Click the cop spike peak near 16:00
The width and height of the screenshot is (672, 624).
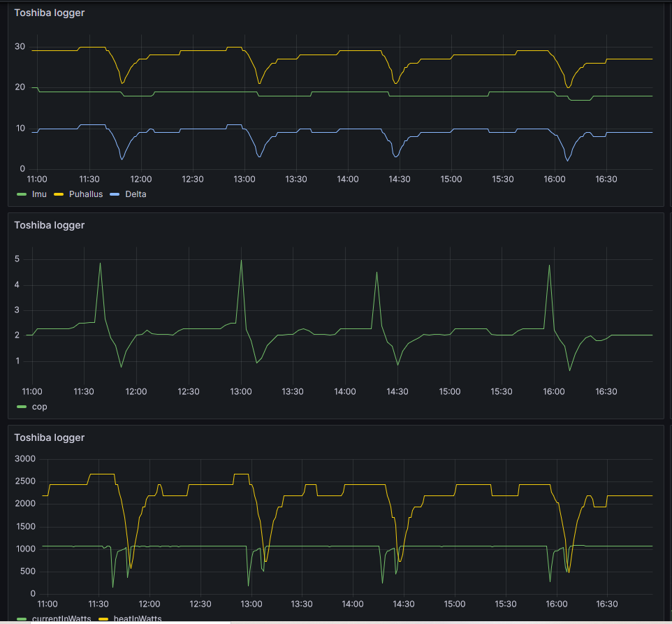pyautogui.click(x=549, y=265)
